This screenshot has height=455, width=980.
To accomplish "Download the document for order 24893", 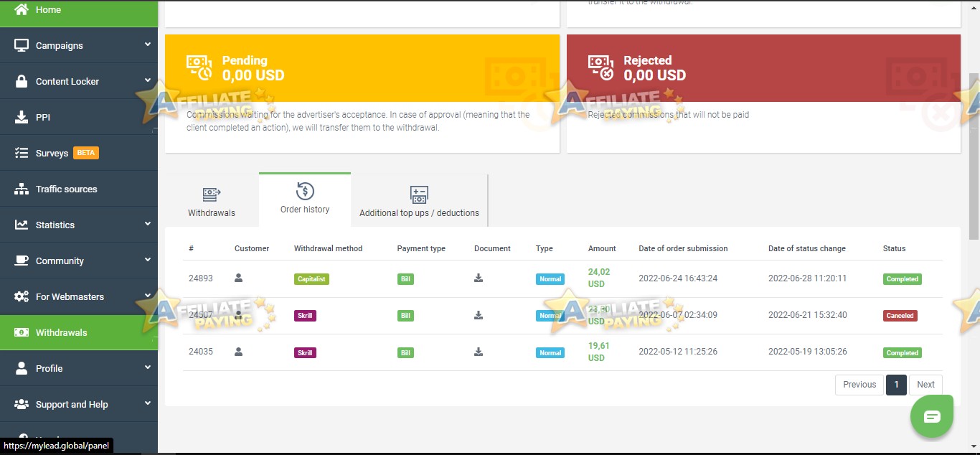I will (x=478, y=278).
